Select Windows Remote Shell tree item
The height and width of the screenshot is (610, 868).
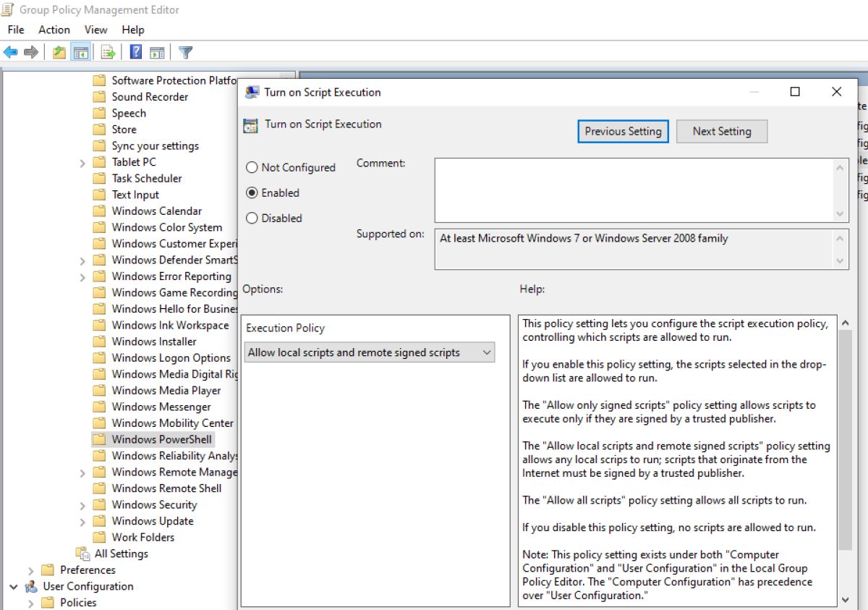(x=166, y=488)
